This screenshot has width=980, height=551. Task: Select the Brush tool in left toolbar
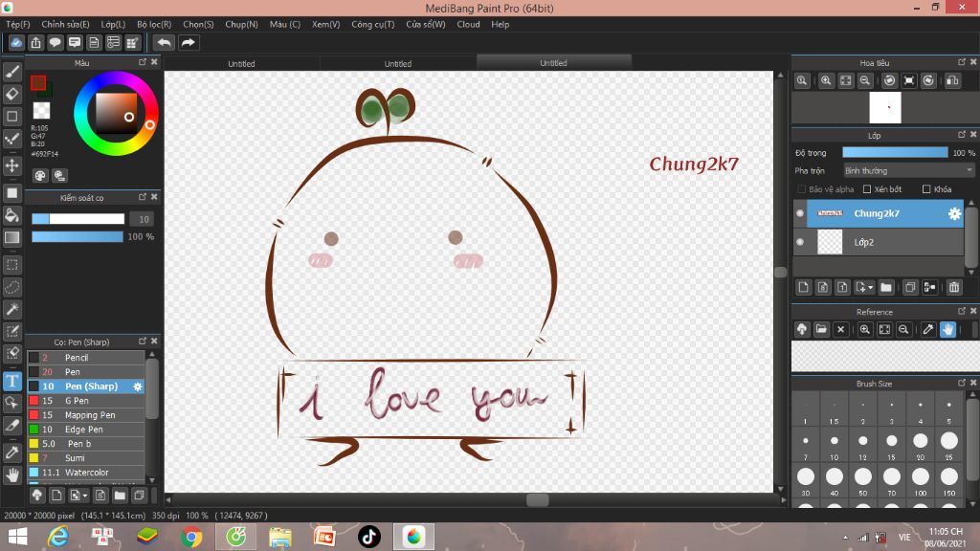coord(11,72)
